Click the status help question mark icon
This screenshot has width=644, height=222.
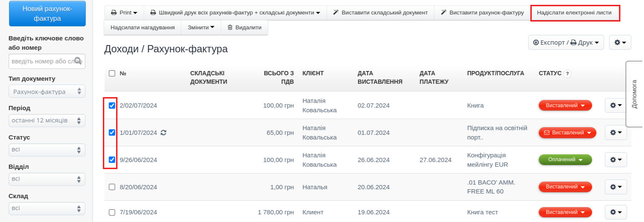567,74
